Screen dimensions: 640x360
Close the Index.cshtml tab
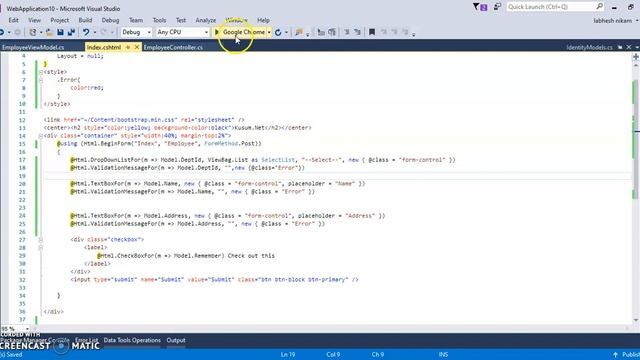tap(137, 47)
